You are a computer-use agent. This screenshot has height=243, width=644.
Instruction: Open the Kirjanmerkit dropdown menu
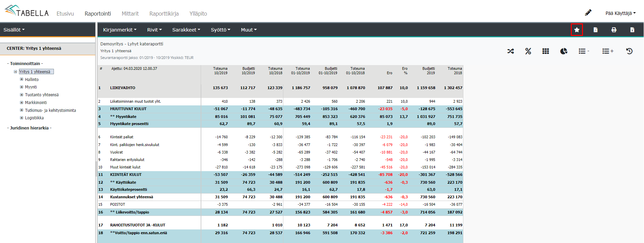(120, 30)
